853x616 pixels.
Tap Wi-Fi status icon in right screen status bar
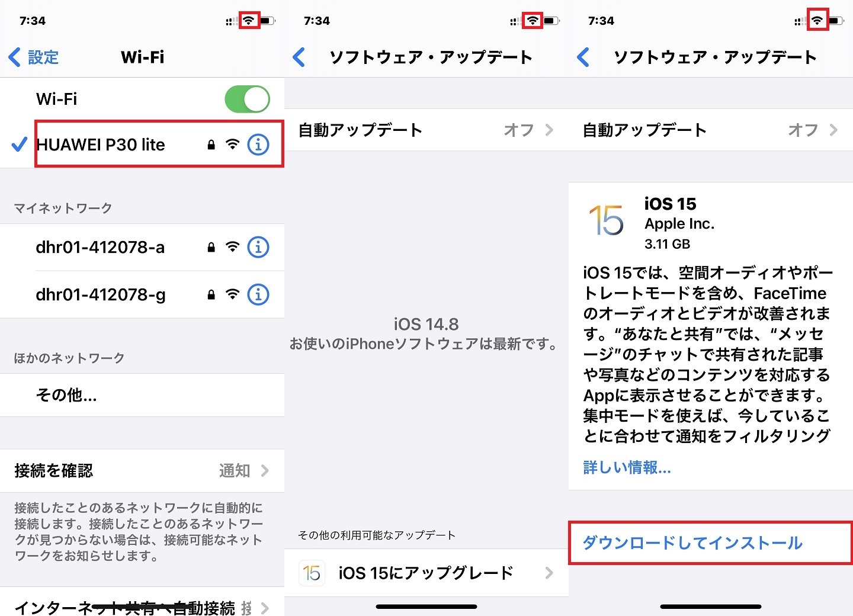tap(817, 21)
